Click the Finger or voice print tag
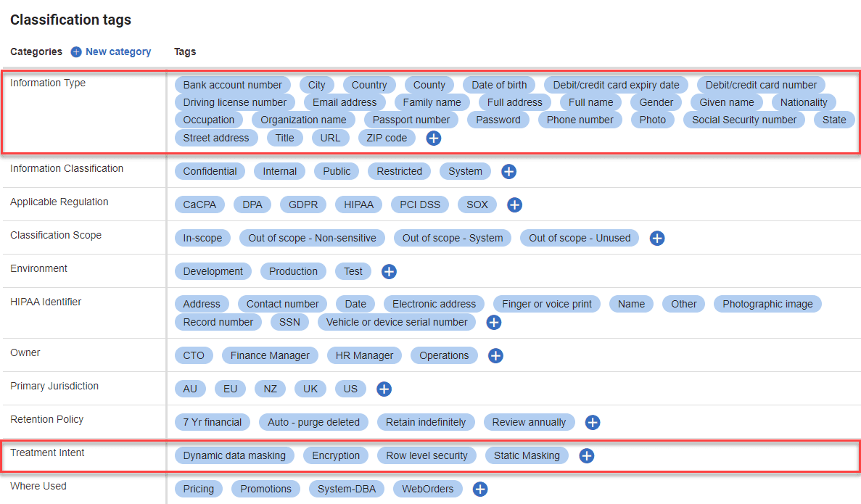 547,304
